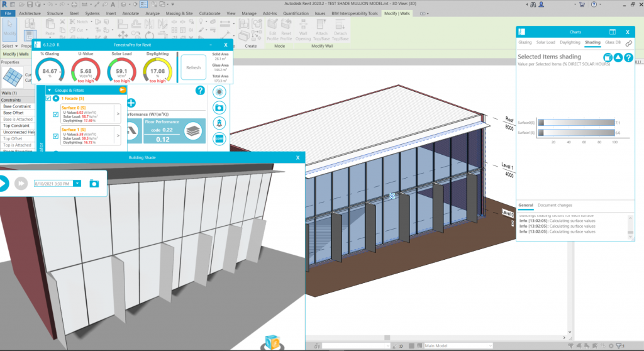Open the help dropdown in Revit title bar

point(601,4)
